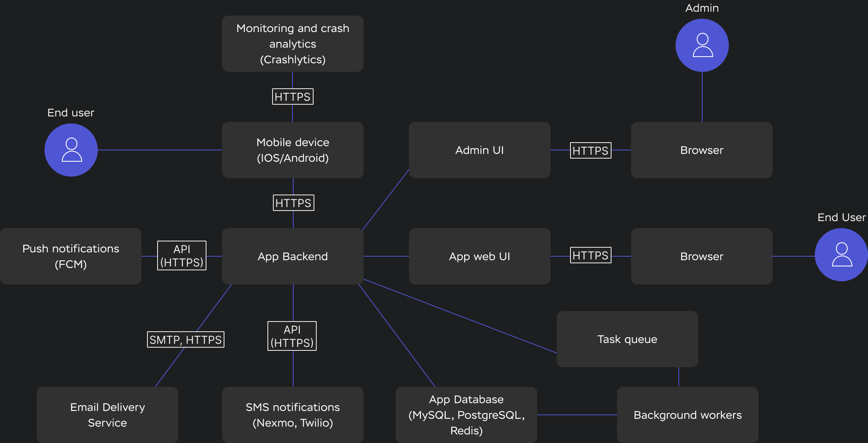
Task: Click the API (HTTPS) label beside Push notifications
Action: click(182, 255)
